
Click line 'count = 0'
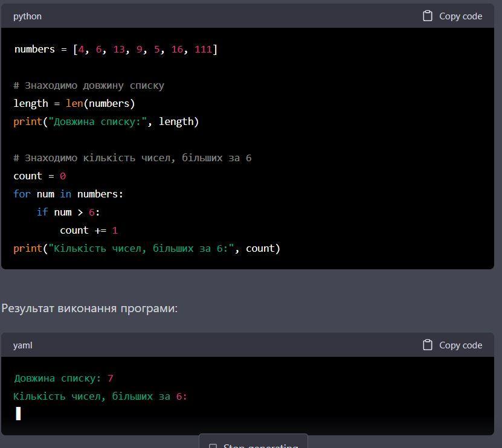(x=40, y=176)
